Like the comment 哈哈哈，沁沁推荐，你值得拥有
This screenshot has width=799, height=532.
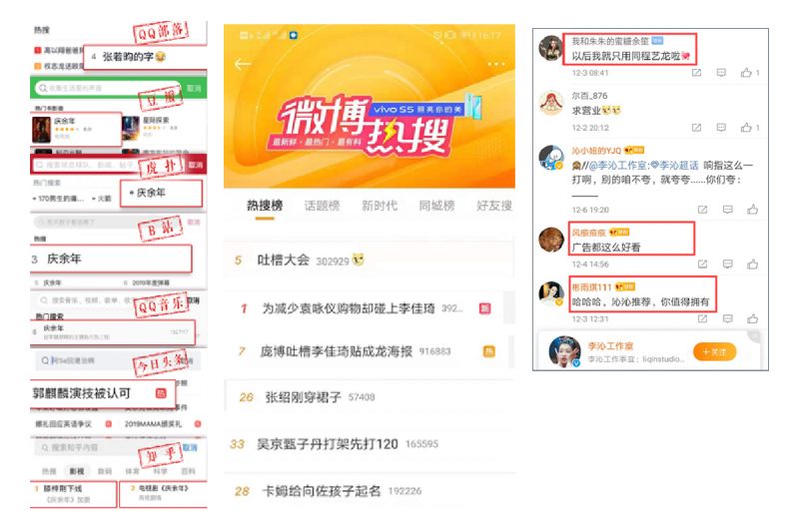[753, 318]
